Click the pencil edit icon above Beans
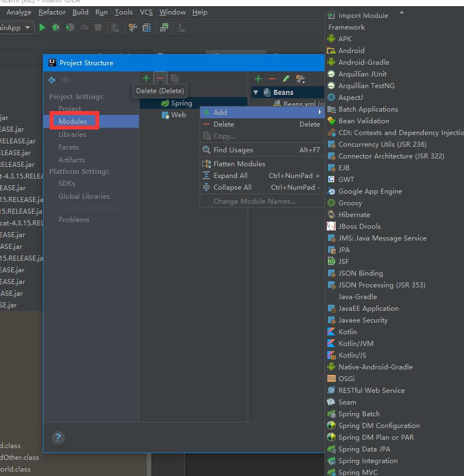 pos(286,79)
